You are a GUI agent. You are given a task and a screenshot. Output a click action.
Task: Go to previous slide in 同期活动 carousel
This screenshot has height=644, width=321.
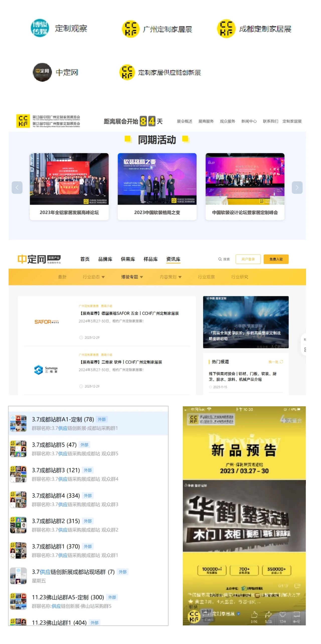(17, 187)
